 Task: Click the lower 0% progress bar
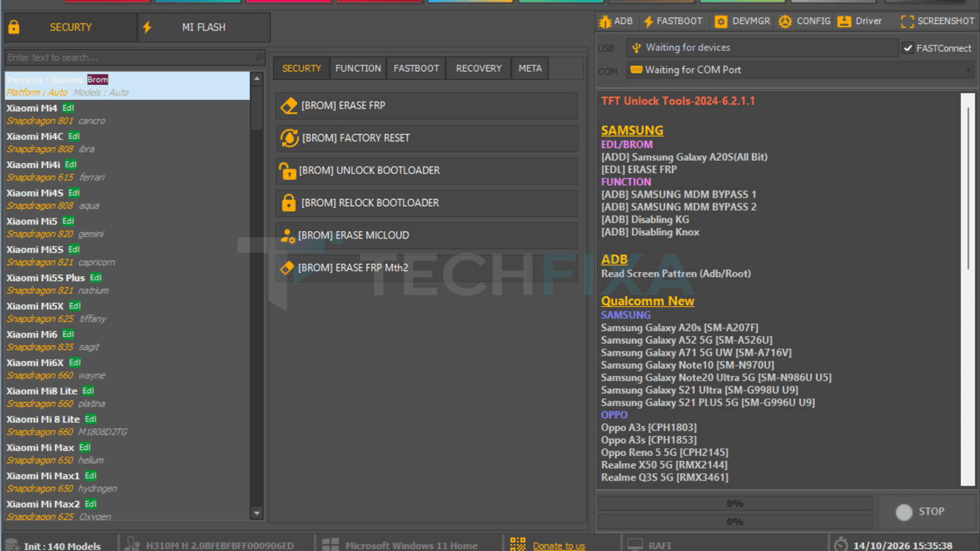pos(735,522)
